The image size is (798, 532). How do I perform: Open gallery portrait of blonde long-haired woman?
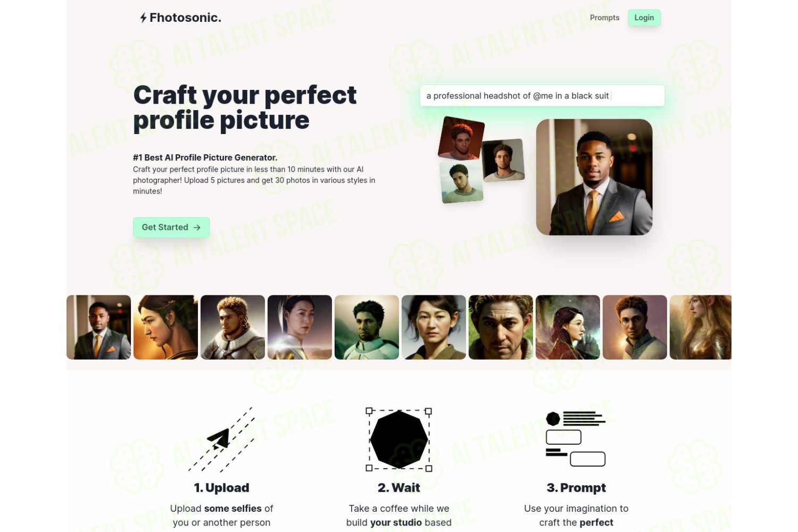[701, 327]
